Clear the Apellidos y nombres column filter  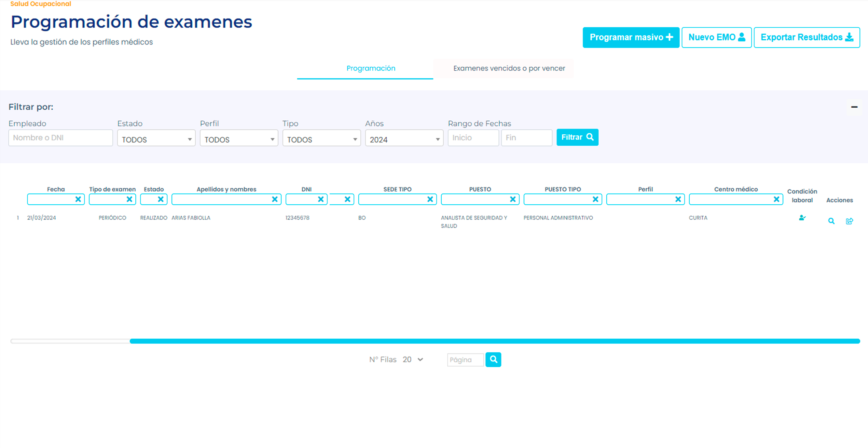[x=275, y=199]
